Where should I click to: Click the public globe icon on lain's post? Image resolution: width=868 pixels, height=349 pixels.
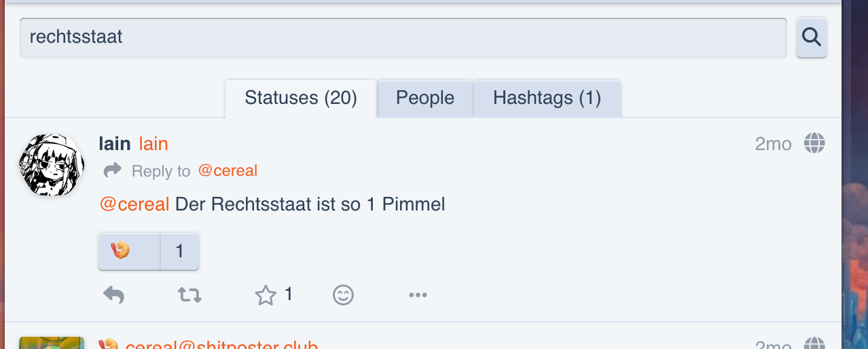pyautogui.click(x=814, y=143)
